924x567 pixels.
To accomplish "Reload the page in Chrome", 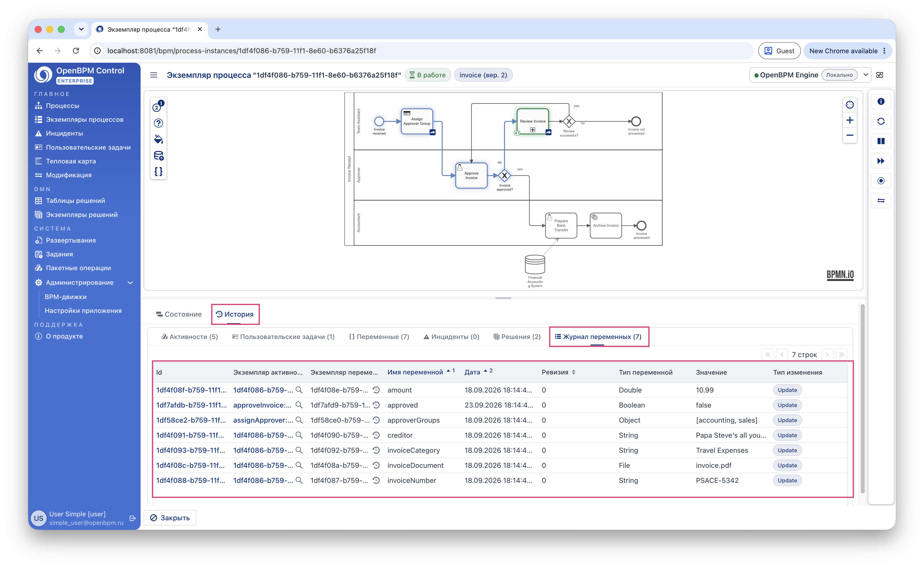I will coord(76,51).
